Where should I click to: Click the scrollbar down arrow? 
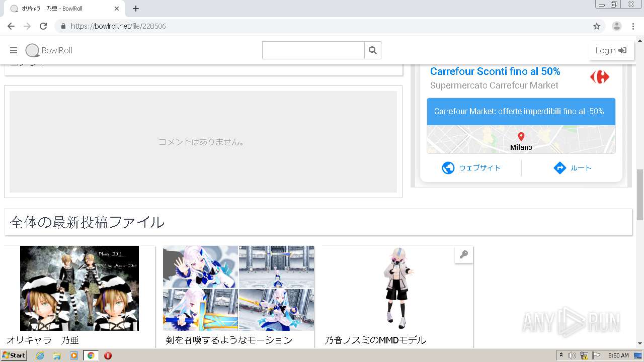coord(639,343)
